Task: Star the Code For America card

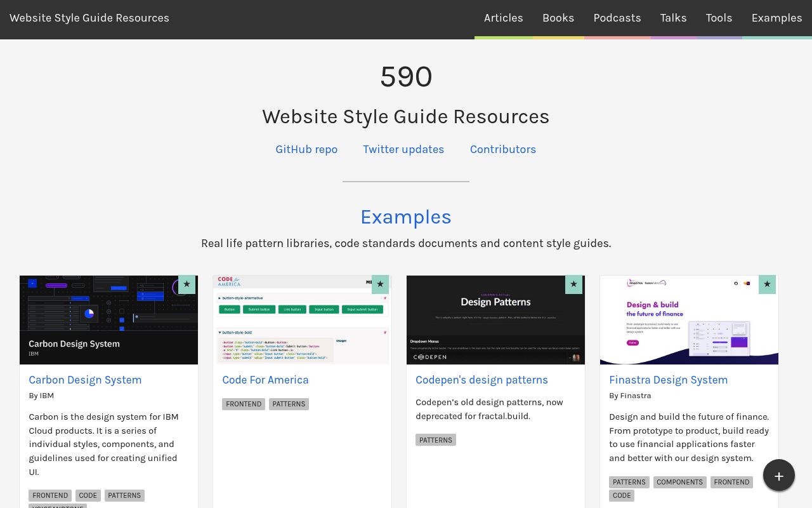Action: [380, 284]
